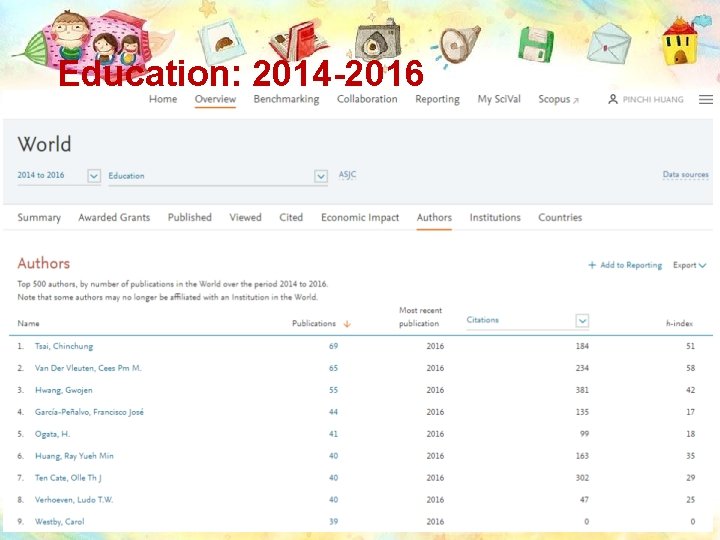Open My SciVal
This screenshot has height=540, width=720.
click(x=499, y=99)
